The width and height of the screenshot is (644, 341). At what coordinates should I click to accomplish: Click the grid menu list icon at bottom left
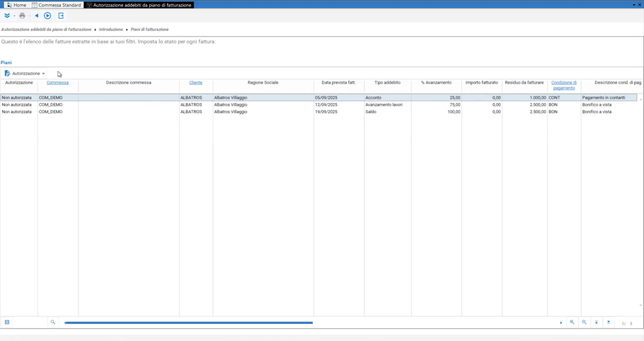click(x=7, y=322)
